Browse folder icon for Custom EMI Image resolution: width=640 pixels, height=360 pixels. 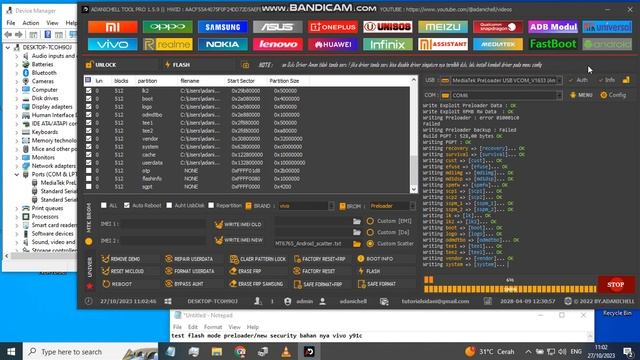[357, 221]
